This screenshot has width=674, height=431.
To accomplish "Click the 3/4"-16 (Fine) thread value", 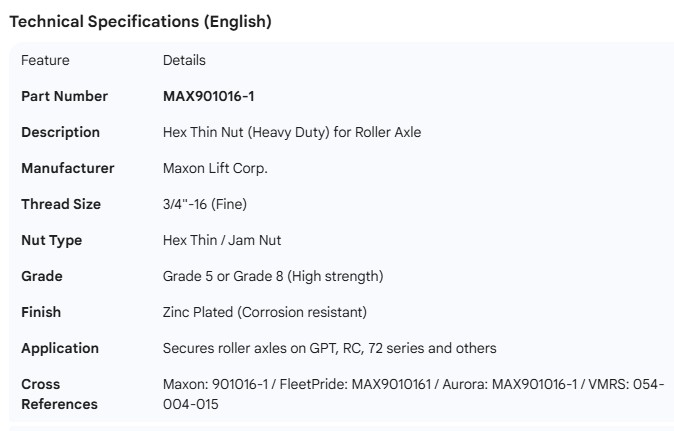I will pyautogui.click(x=205, y=204).
